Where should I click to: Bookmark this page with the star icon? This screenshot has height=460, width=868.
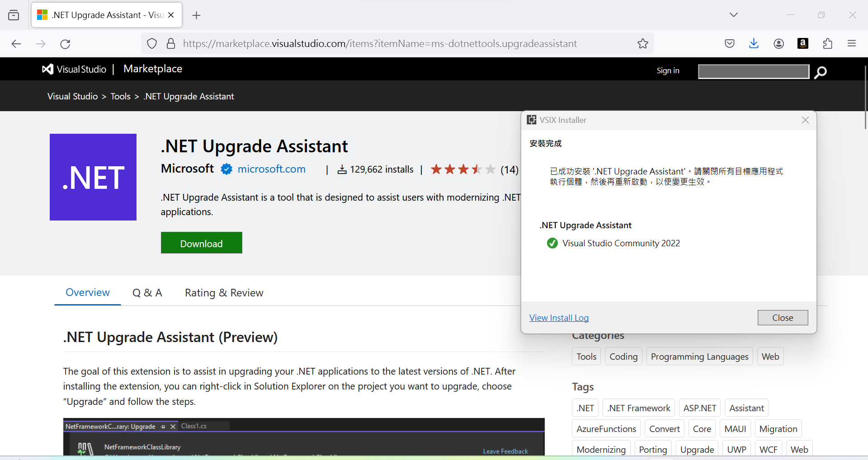[x=643, y=43]
